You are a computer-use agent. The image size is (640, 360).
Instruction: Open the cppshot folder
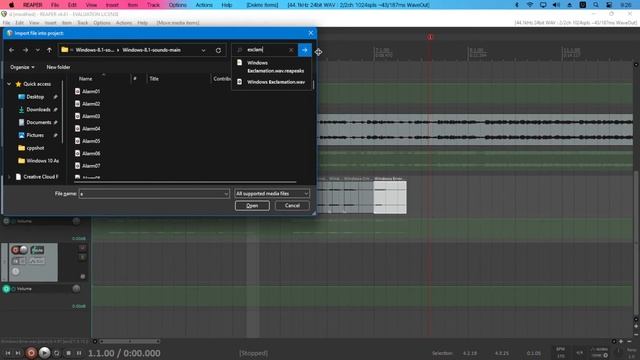pyautogui.click(x=32, y=148)
